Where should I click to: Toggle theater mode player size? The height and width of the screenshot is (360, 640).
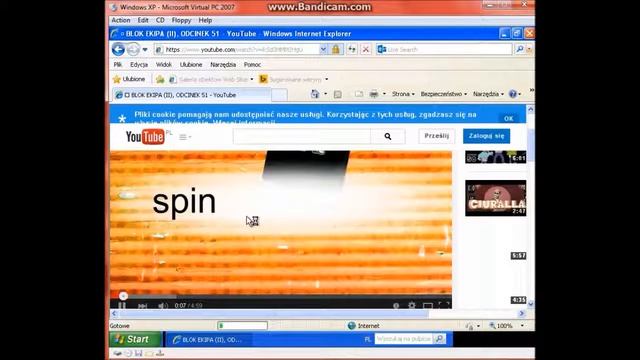pyautogui.click(x=428, y=305)
